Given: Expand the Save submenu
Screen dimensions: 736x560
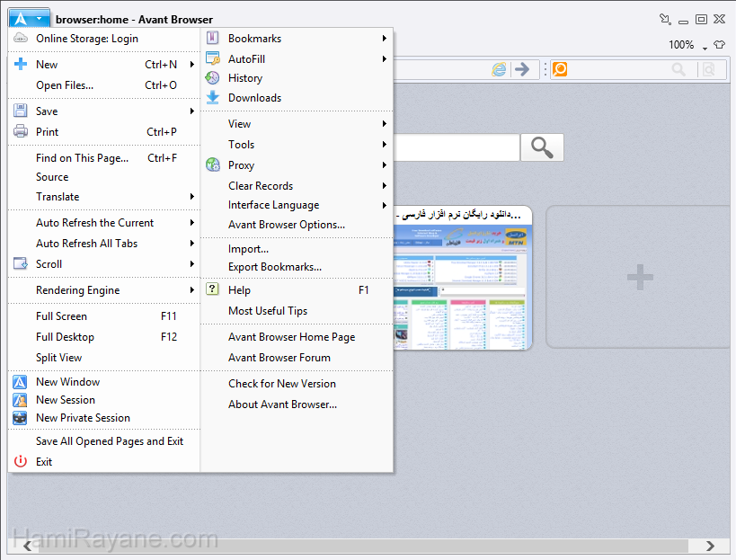Looking at the screenshot, I should tap(192, 111).
